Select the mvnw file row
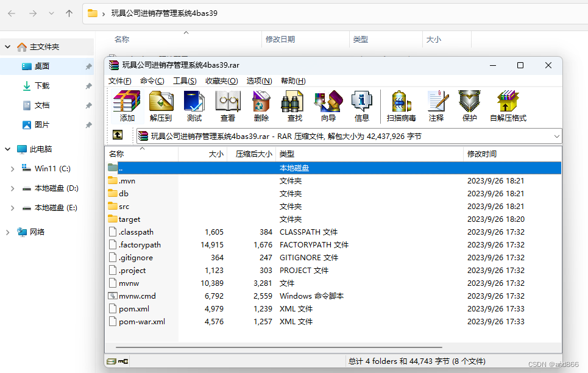 click(x=333, y=283)
